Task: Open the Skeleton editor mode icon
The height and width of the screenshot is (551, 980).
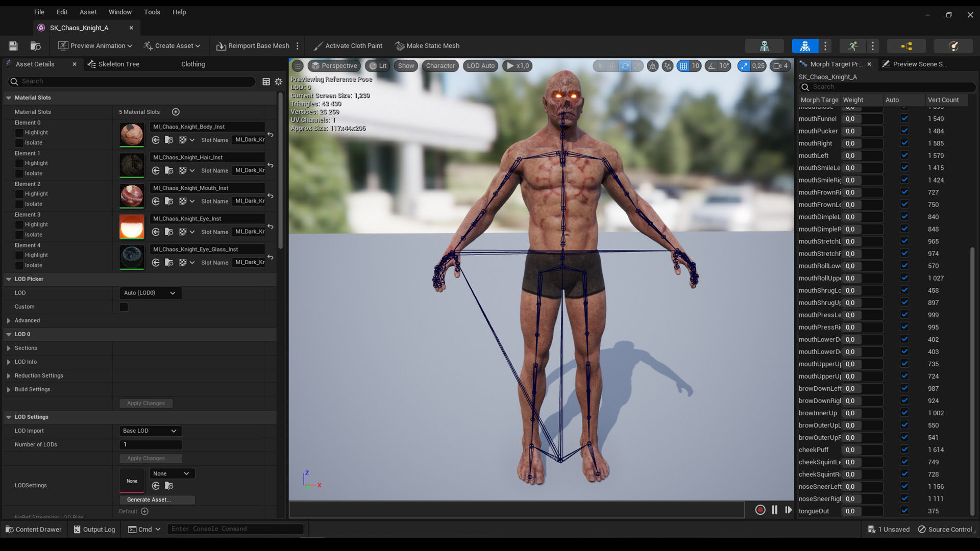Action: pyautogui.click(x=764, y=46)
